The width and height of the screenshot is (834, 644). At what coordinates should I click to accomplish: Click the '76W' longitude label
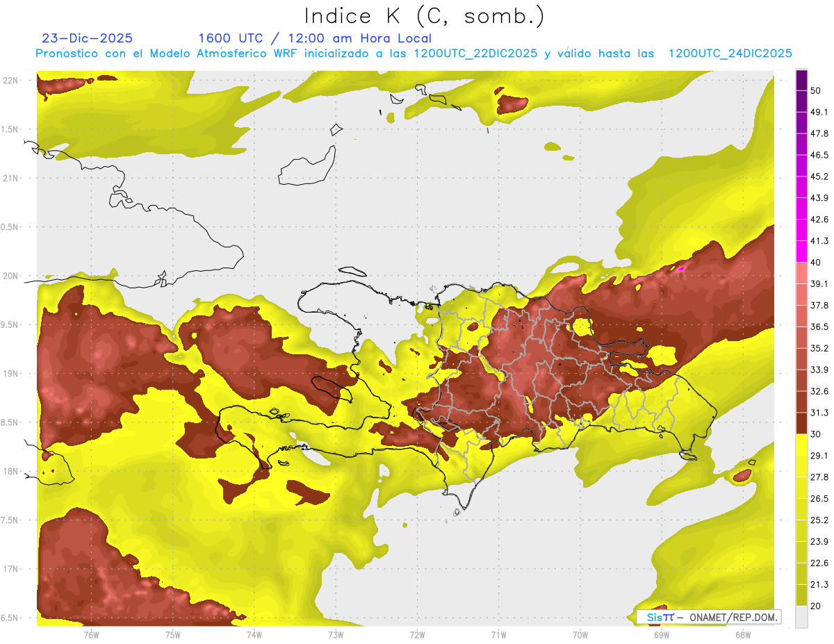pos(91,634)
